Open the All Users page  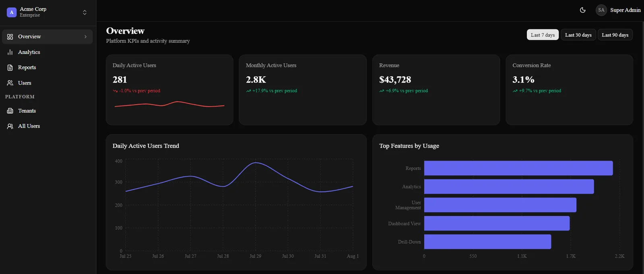point(47,126)
